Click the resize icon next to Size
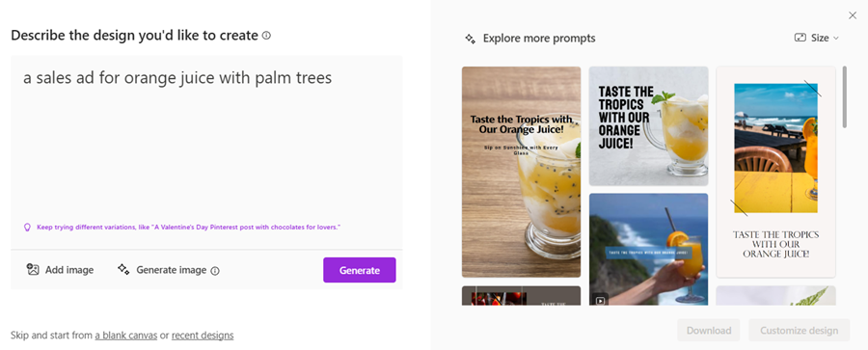 point(800,38)
